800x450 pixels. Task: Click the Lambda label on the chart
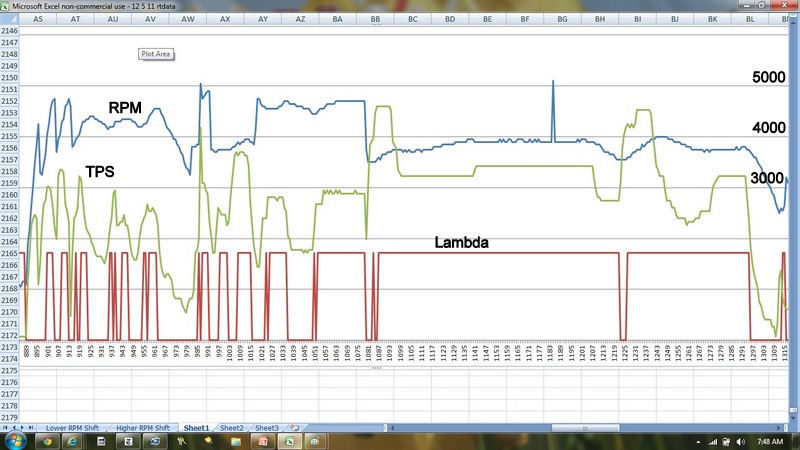pos(461,241)
